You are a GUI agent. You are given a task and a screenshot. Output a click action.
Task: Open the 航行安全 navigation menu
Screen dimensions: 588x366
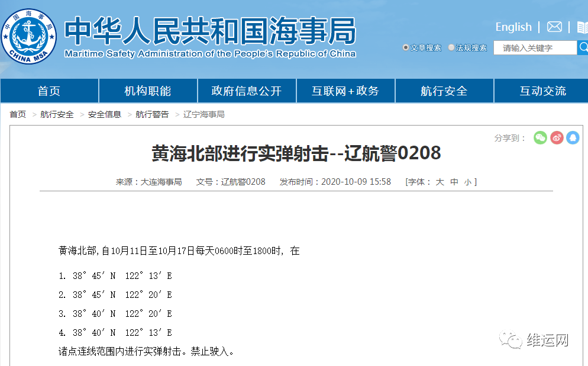(x=443, y=91)
